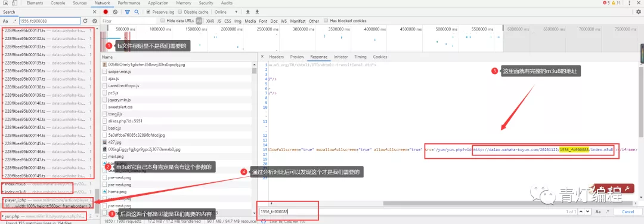This screenshot has width=644, height=224.
Task: Filter requests by Img type
Action: pyautogui.click(x=238, y=20)
